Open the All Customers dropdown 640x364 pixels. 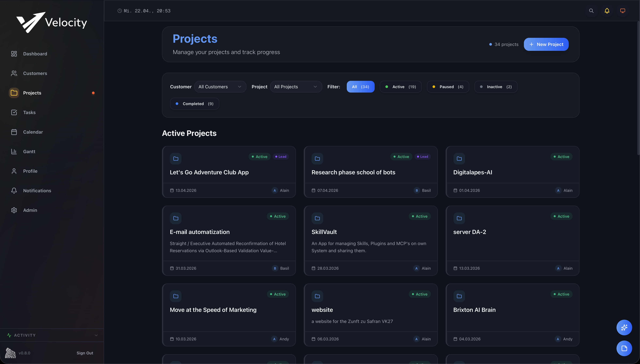coord(220,87)
